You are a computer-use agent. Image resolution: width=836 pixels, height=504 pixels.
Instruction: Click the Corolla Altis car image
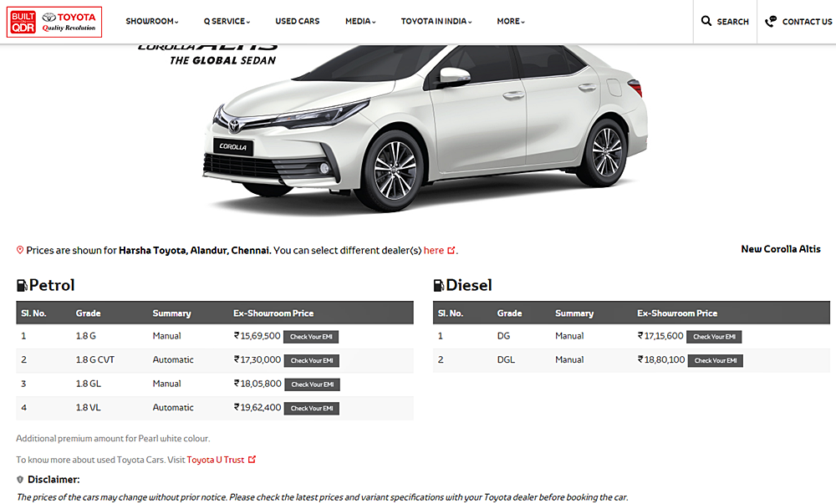(426, 128)
